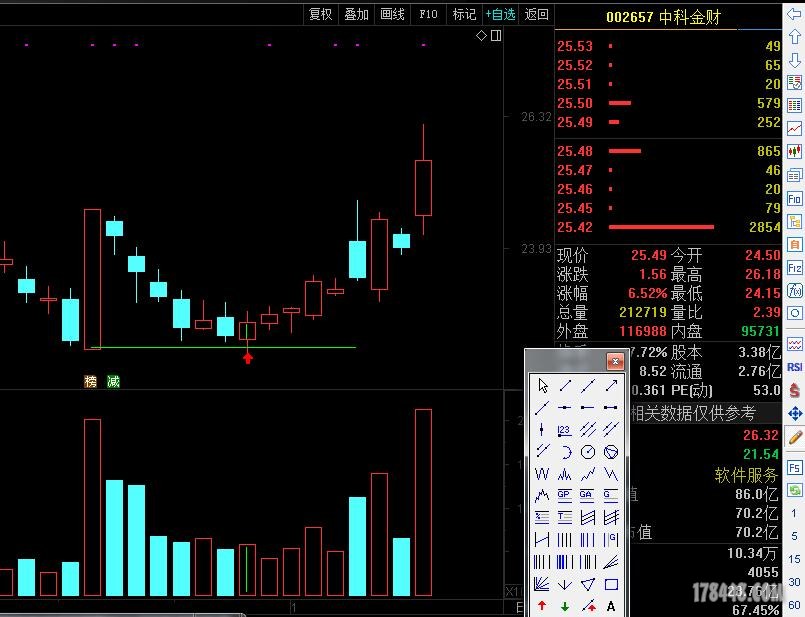Open the 画线 drawing menu
805x617 pixels.
(392, 14)
